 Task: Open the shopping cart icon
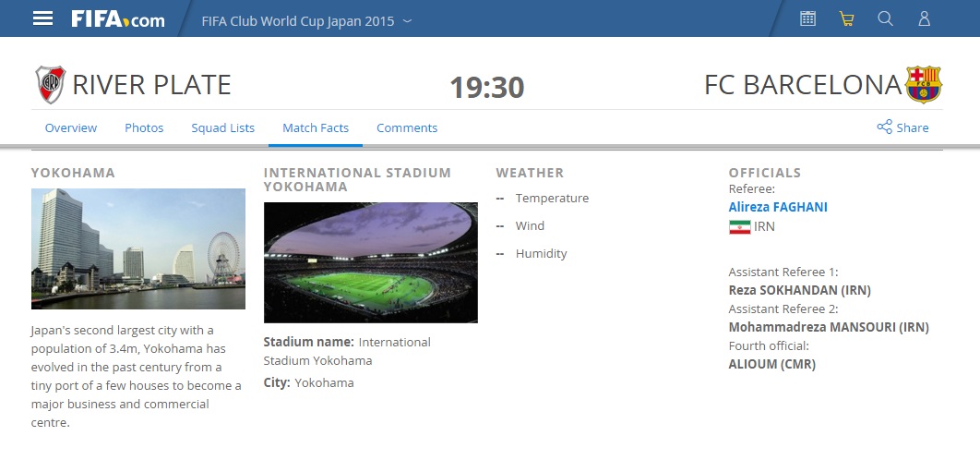tap(846, 18)
